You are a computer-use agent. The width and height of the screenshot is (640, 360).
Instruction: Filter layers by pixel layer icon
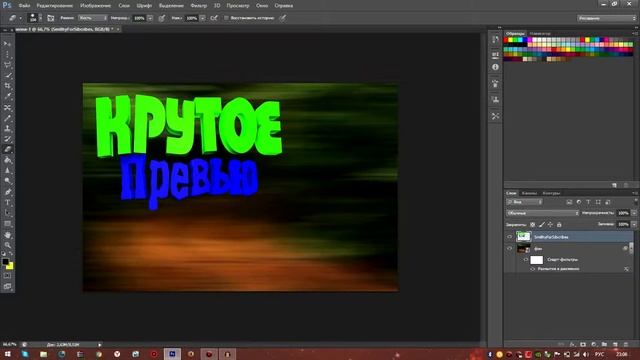pos(569,202)
